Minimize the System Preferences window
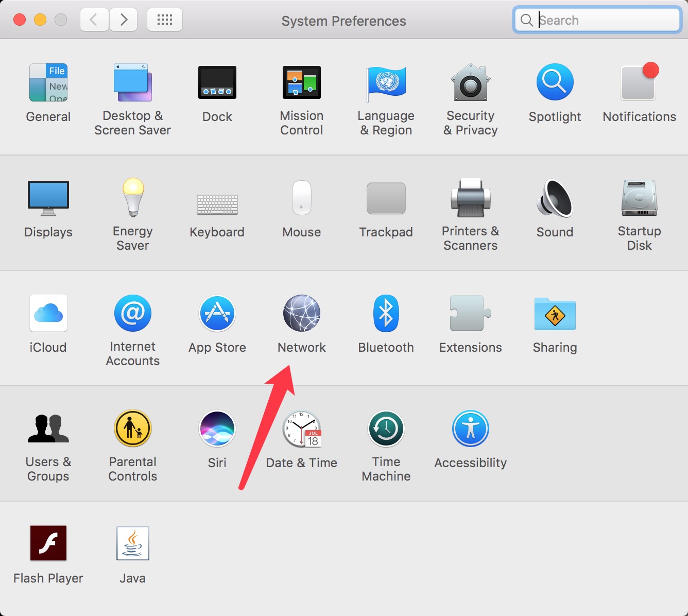688x616 pixels. click(x=40, y=20)
